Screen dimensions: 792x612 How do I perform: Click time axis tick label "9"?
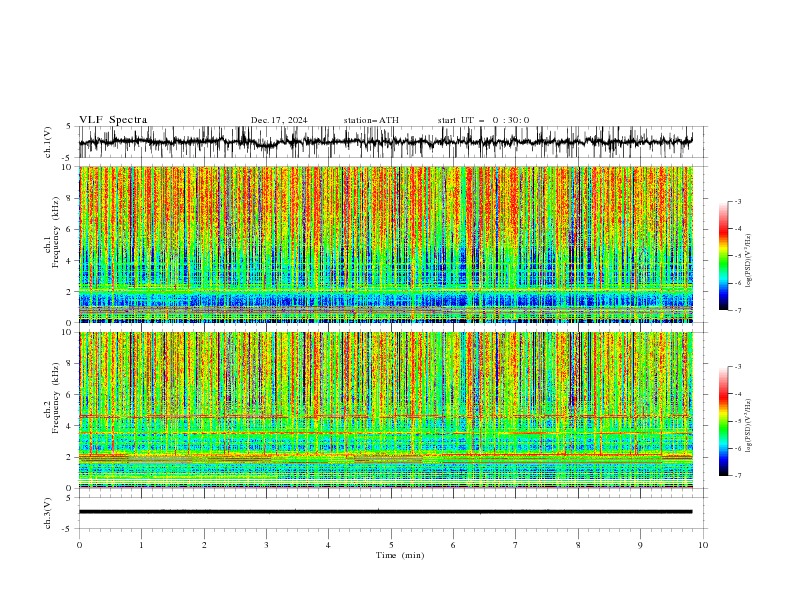click(x=641, y=545)
